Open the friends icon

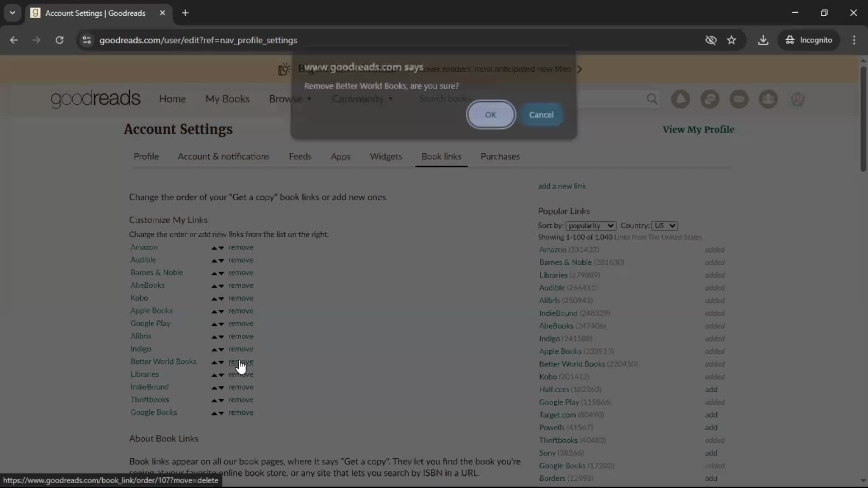pyautogui.click(x=768, y=99)
